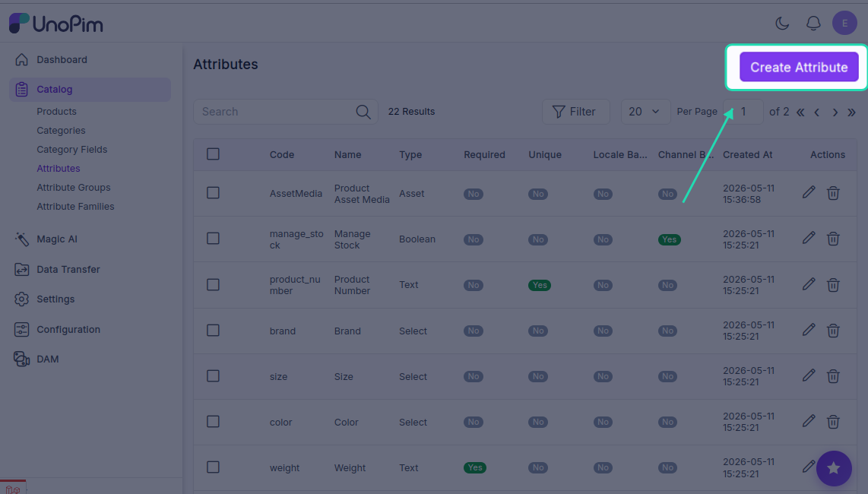This screenshot has height=494, width=868.
Task: Select all rows header checkbox
Action: 213,154
